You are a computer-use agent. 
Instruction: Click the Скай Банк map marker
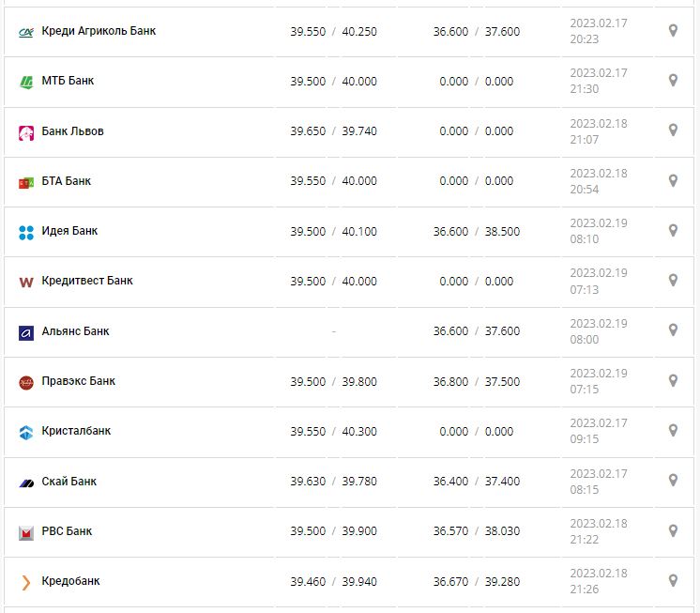pyautogui.click(x=673, y=481)
